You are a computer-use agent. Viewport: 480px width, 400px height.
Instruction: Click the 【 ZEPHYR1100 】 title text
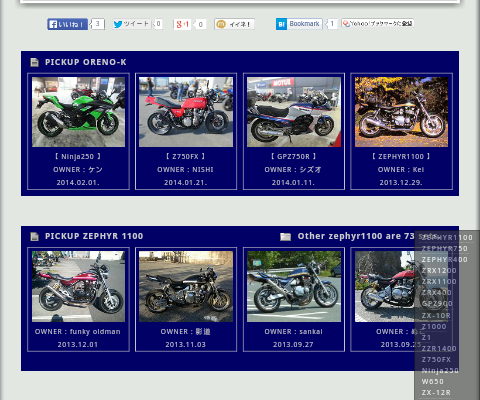(x=401, y=156)
